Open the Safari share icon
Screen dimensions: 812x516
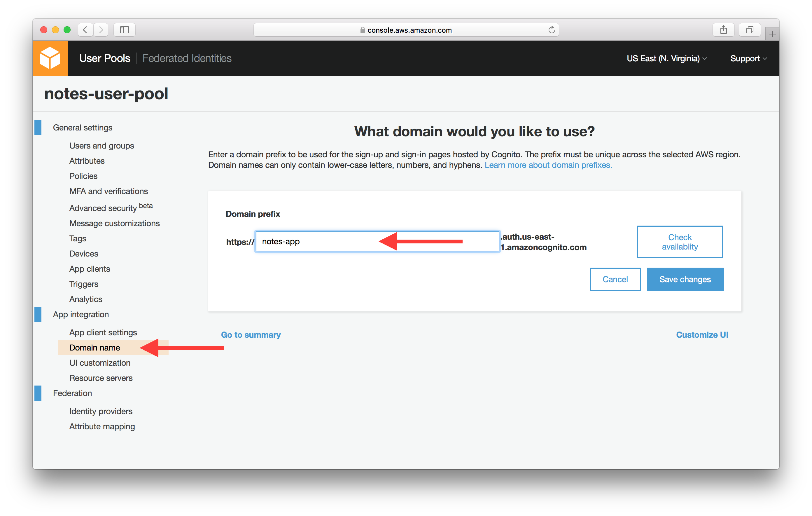pyautogui.click(x=723, y=30)
